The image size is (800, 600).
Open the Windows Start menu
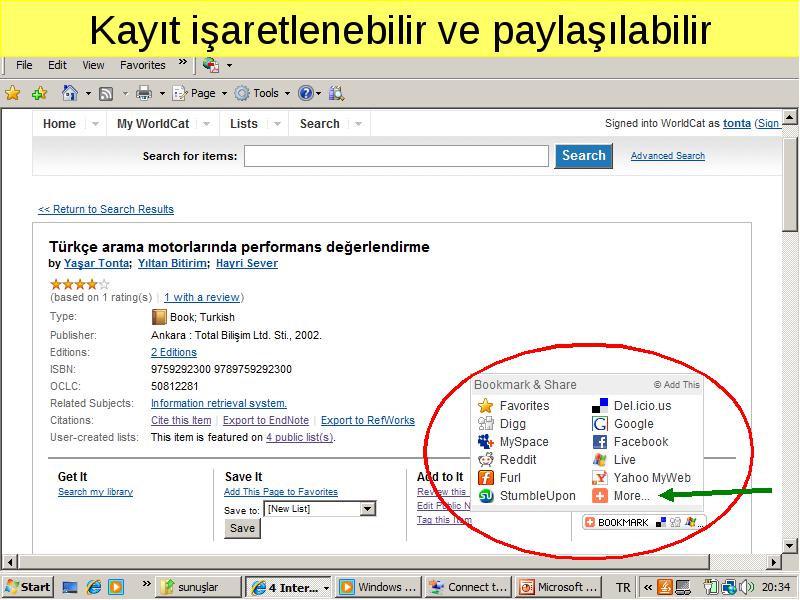(x=28, y=587)
